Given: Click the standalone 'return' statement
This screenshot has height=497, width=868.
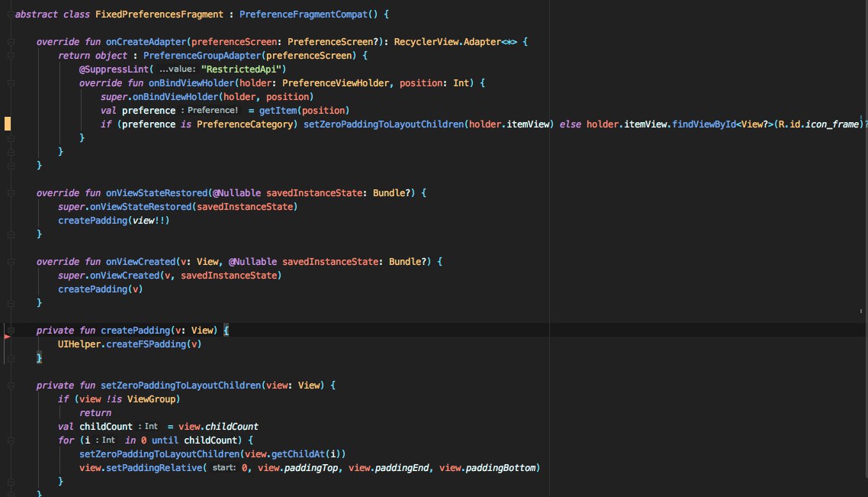Looking at the screenshot, I should click(95, 413).
